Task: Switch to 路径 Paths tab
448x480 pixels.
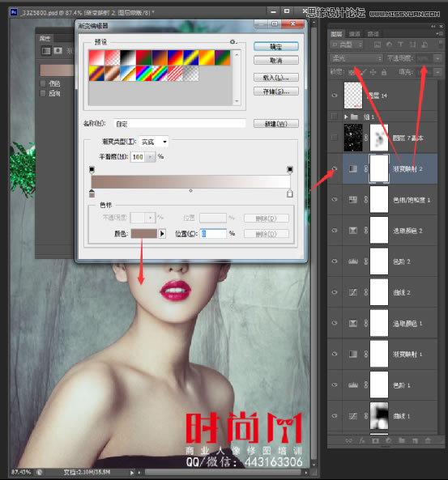Action: (373, 34)
